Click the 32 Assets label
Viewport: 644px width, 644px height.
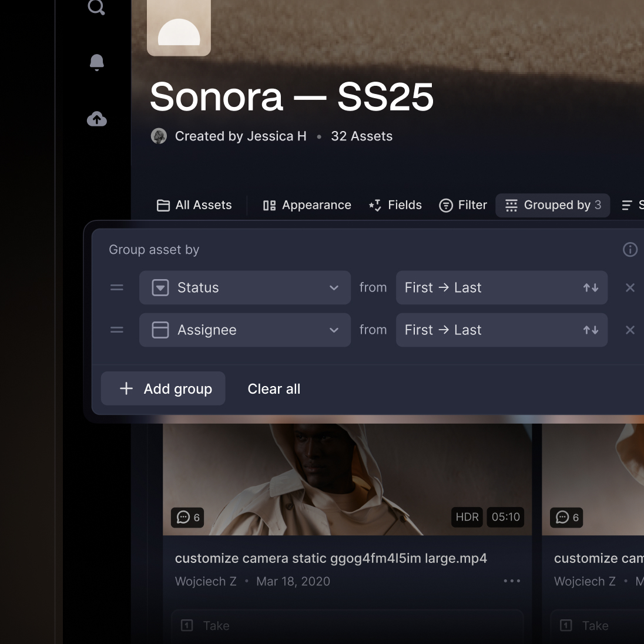[x=361, y=136]
